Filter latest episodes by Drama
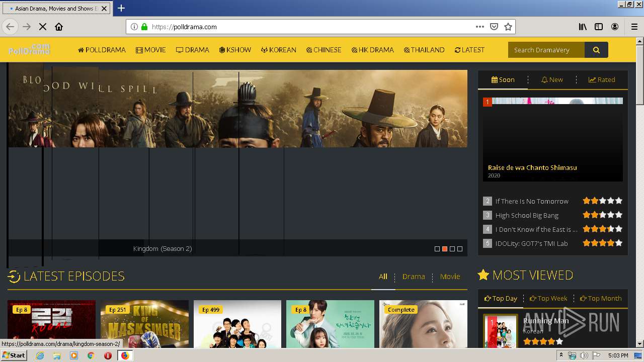Screen dimensions: 644x362 pos(414,277)
